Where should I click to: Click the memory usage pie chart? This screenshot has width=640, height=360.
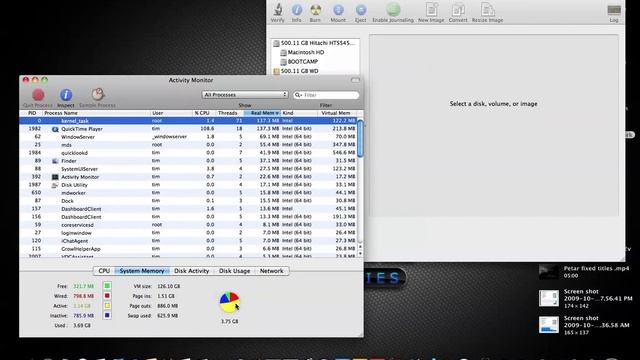coord(229,302)
